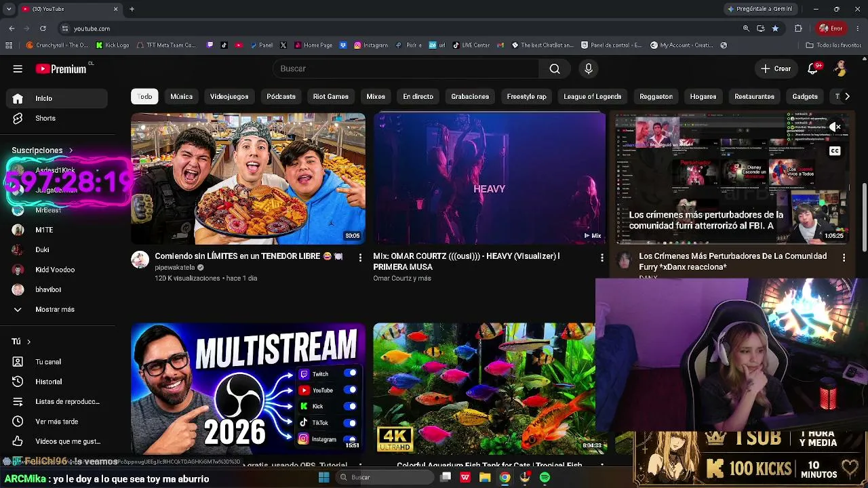Click the browser back arrow
This screenshot has width=868, height=488.
[12, 28]
